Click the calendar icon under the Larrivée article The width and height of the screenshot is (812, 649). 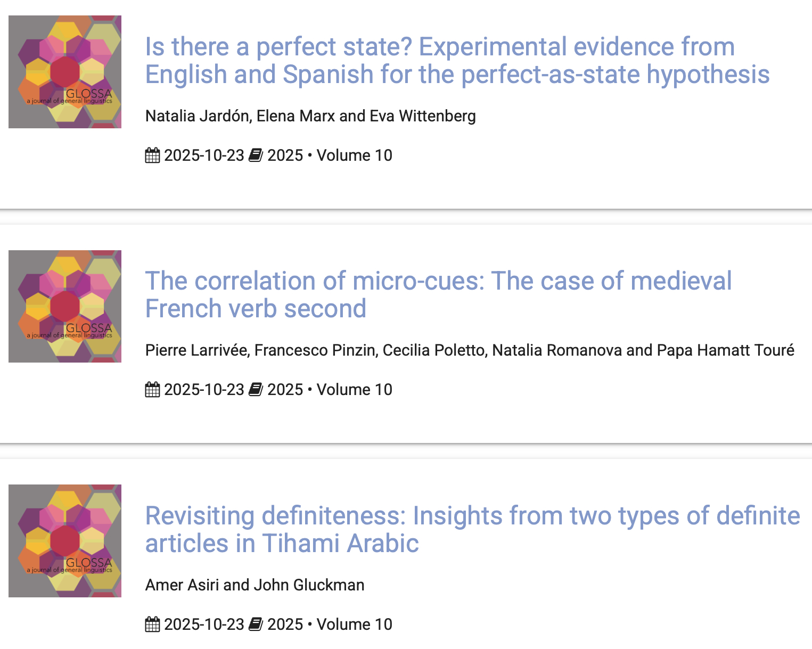coord(152,390)
